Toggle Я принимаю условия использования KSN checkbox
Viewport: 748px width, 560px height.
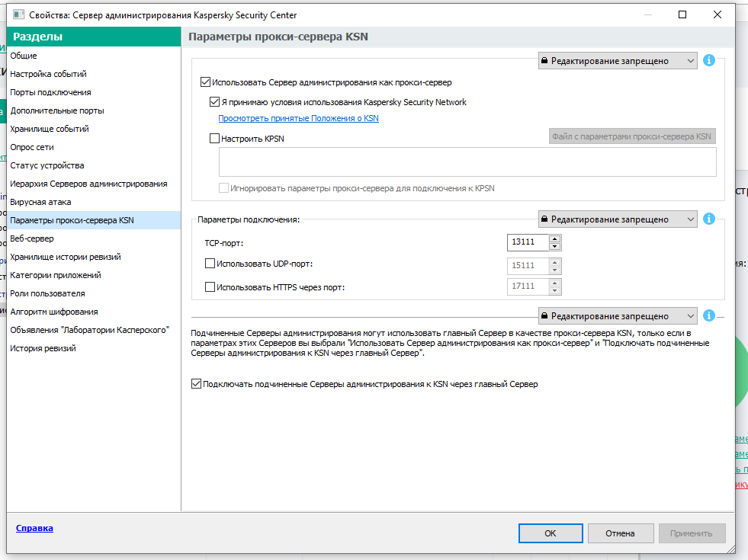click(214, 101)
